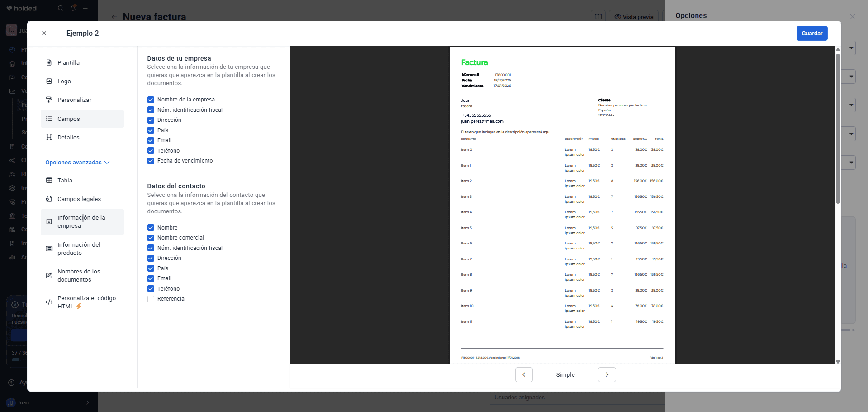The width and height of the screenshot is (868, 412).
Task: Click Vista previa button behind modal
Action: tap(634, 17)
